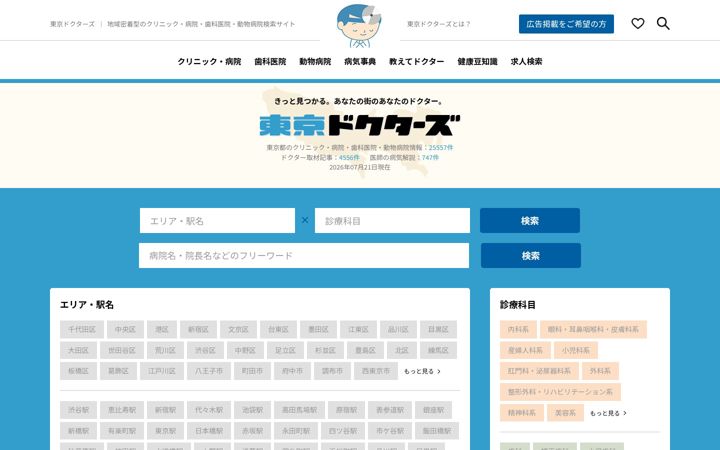The height and width of the screenshot is (450, 720).
Task: Open the 747件 disease explanation link
Action: click(x=430, y=158)
